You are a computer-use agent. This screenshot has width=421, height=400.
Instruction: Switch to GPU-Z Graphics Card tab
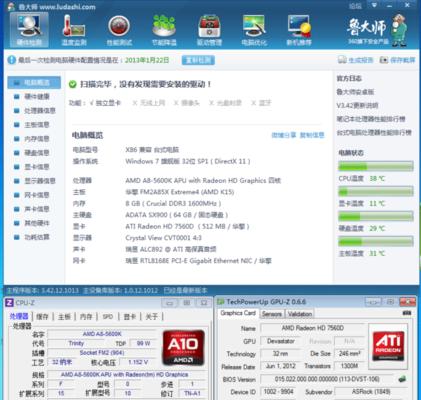pyautogui.click(x=238, y=313)
